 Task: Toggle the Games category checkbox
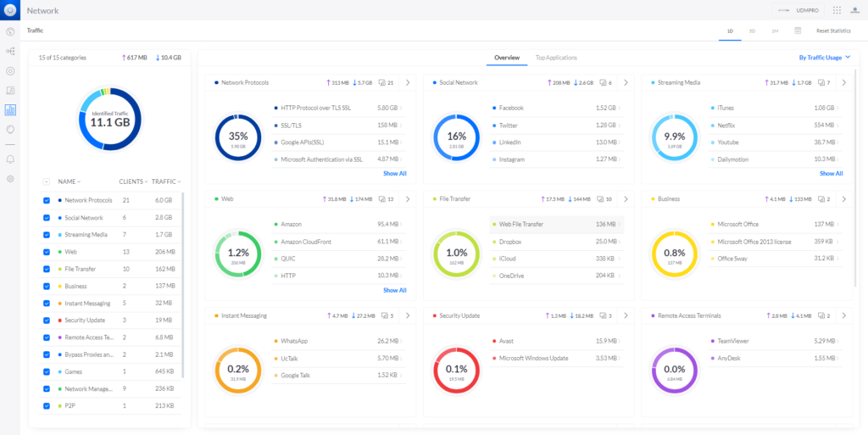[47, 371]
